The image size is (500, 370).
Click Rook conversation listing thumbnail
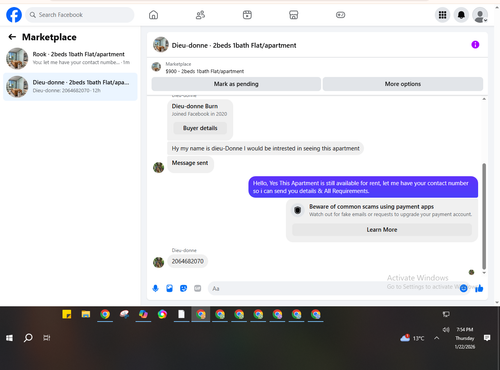pos(17,58)
